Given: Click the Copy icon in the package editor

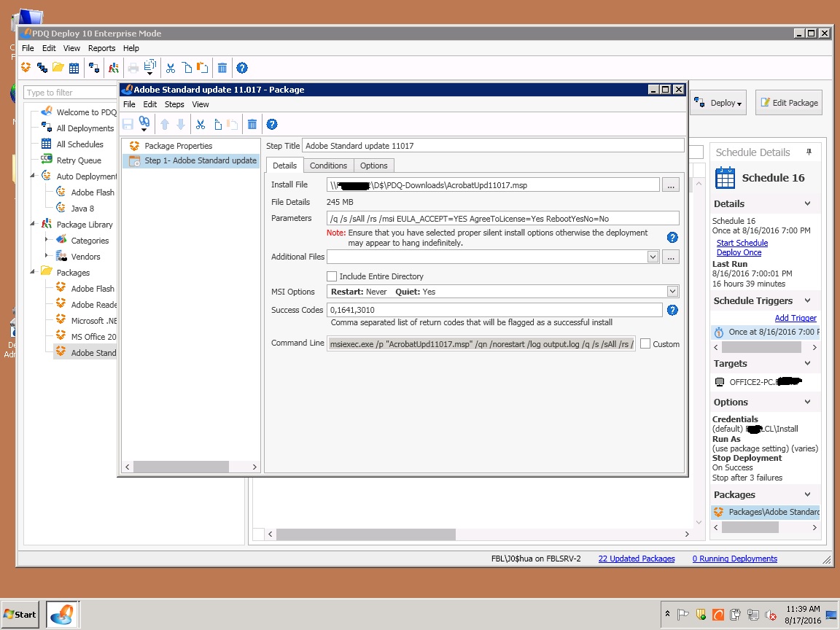Looking at the screenshot, I should [219, 124].
